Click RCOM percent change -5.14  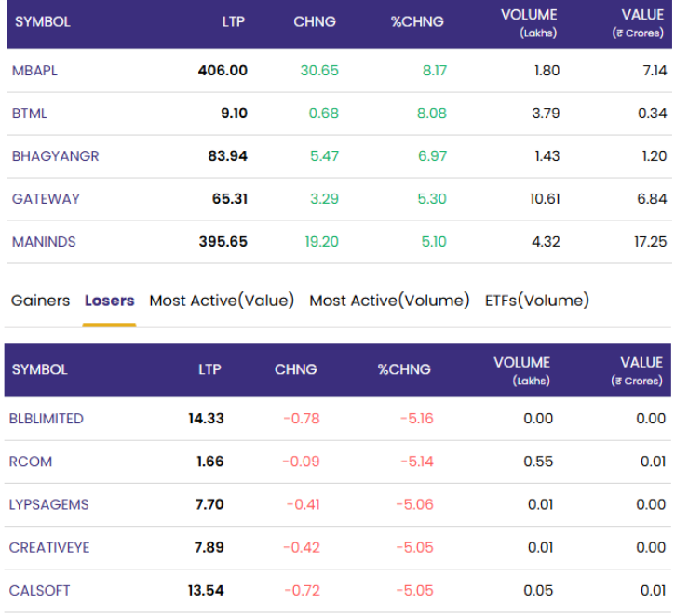click(417, 462)
